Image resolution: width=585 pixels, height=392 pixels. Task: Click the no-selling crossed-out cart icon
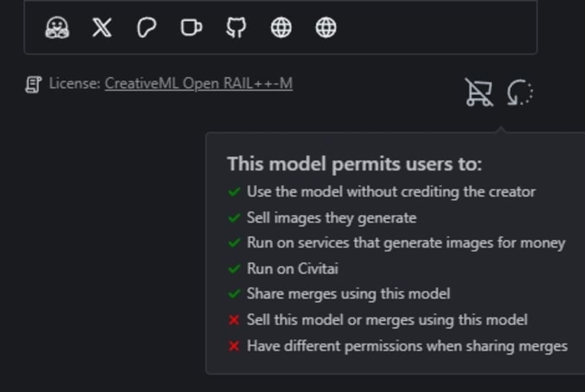click(x=478, y=92)
